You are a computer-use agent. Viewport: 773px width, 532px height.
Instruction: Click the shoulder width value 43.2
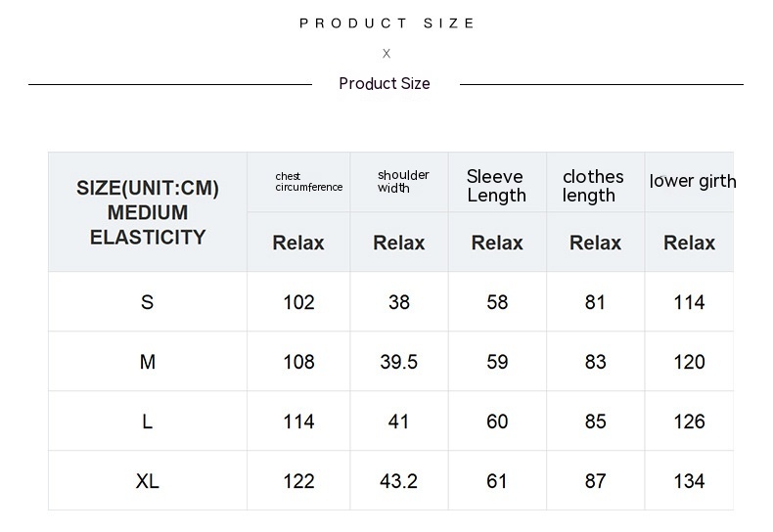point(399,481)
